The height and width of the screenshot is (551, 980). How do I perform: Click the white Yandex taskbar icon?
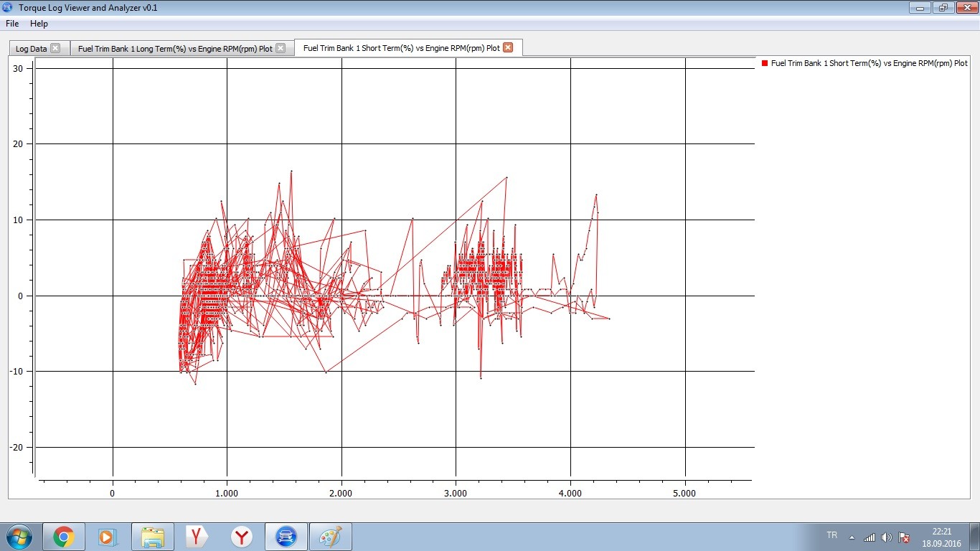coord(197,537)
